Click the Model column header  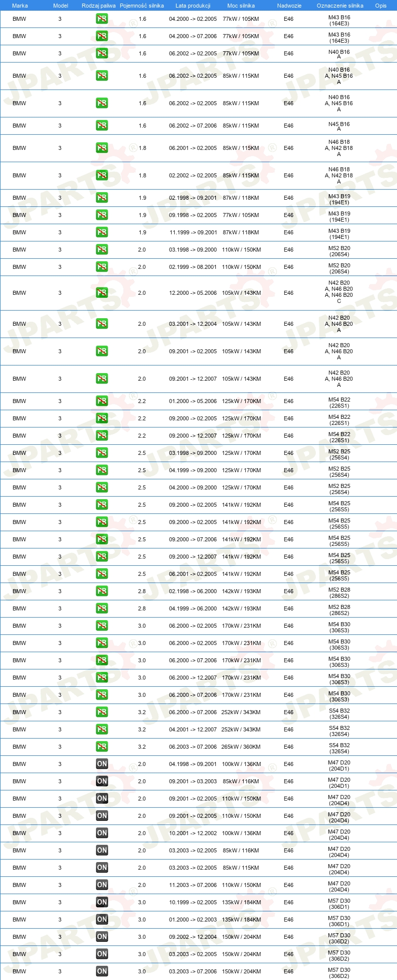pyautogui.click(x=60, y=6)
